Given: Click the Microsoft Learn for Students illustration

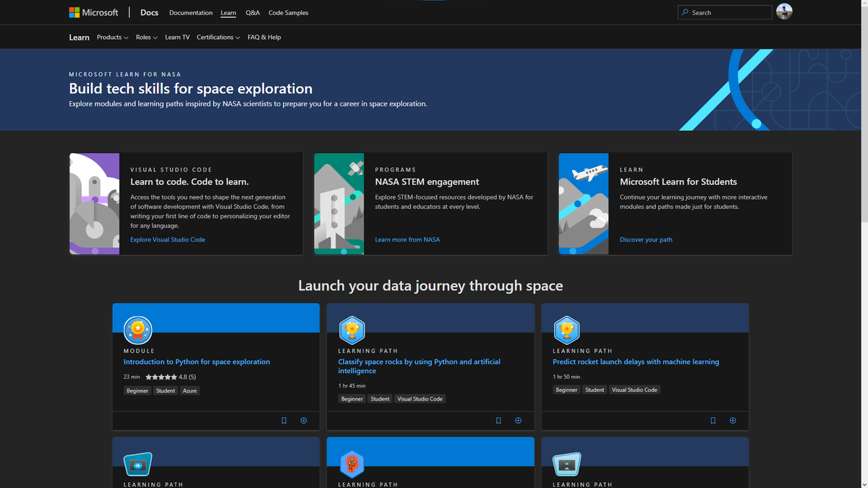Looking at the screenshot, I should [x=584, y=203].
